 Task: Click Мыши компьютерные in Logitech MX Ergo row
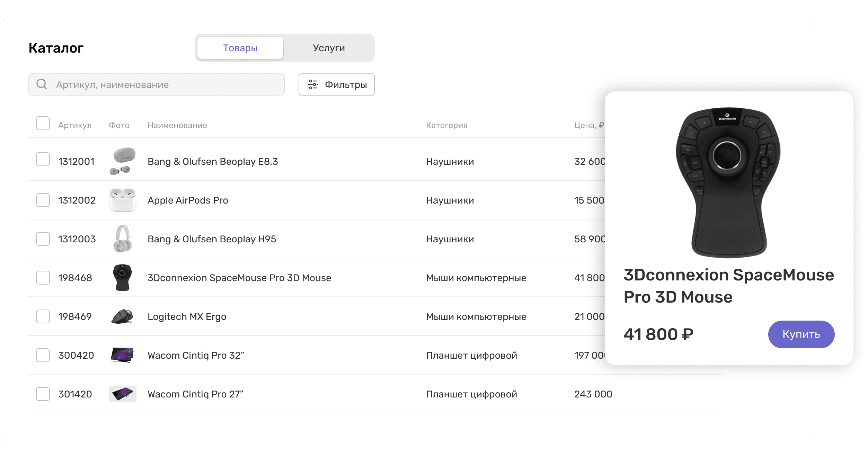tap(476, 316)
